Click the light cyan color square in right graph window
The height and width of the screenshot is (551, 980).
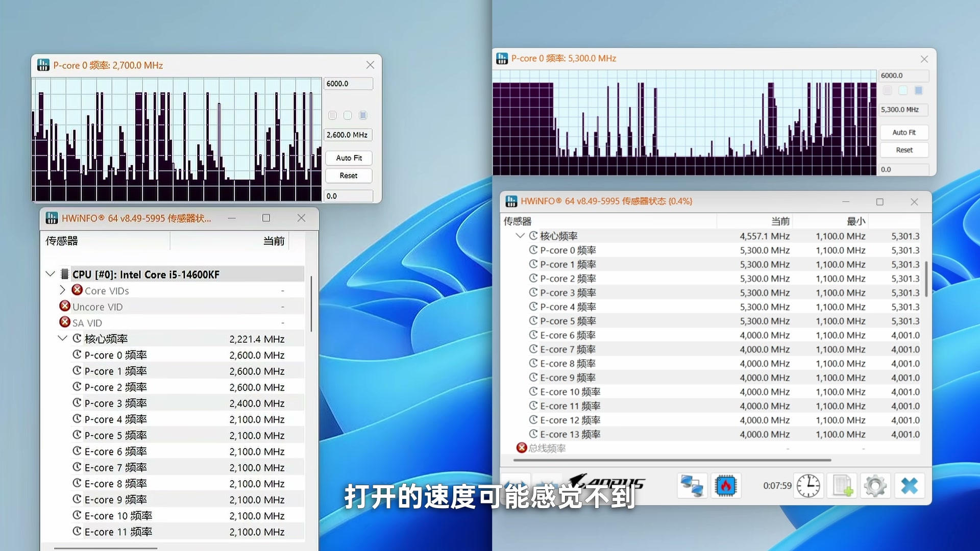903,90
